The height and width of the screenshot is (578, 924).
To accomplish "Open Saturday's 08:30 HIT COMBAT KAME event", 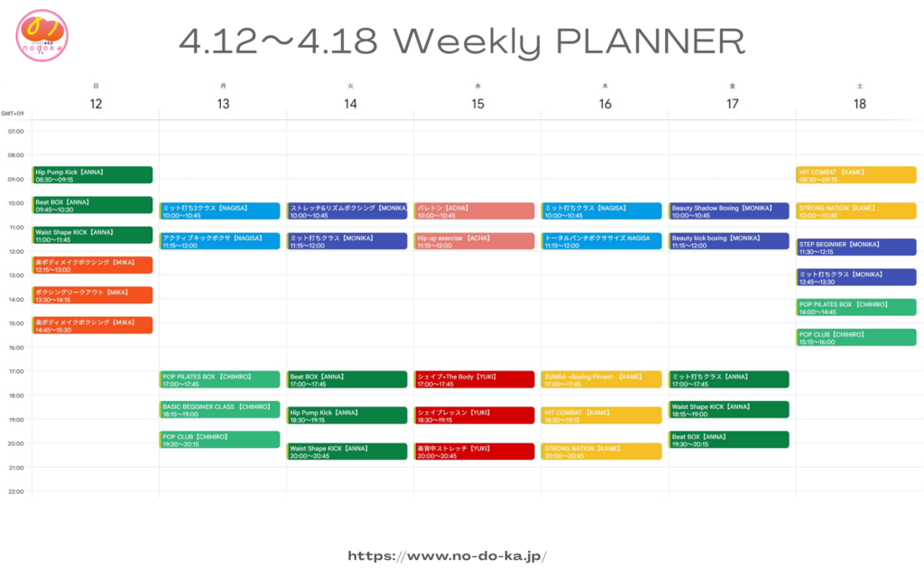I will (x=856, y=174).
